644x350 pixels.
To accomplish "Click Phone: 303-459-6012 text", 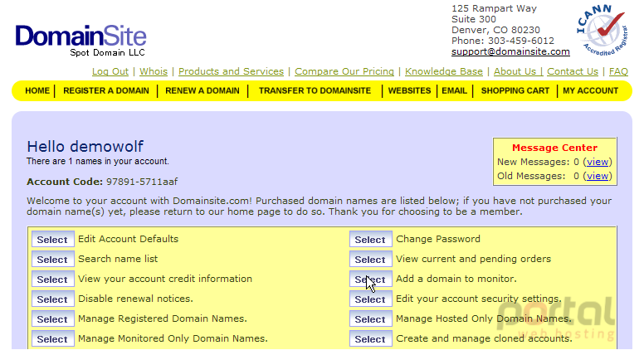I will pyautogui.click(x=503, y=41).
